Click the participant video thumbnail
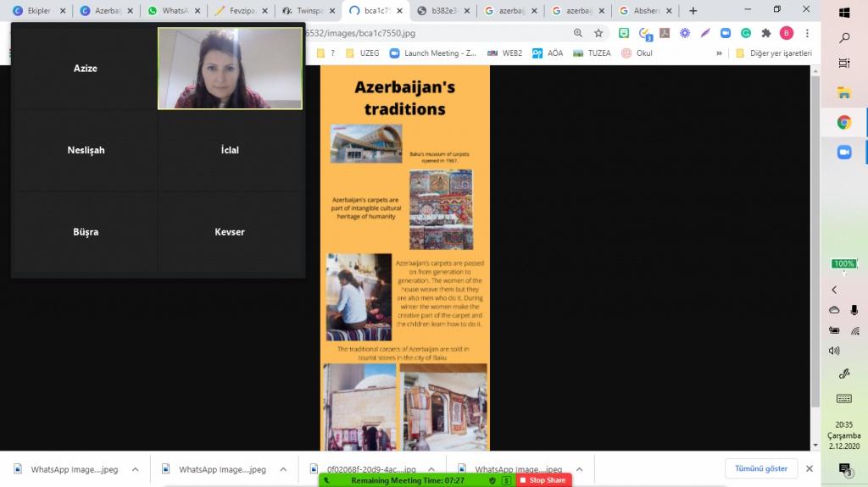Viewport: 868px width, 487px height. pos(230,69)
